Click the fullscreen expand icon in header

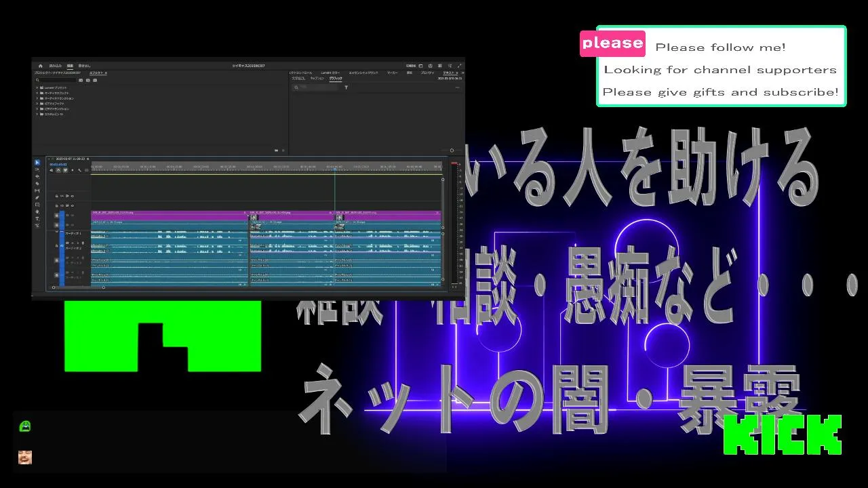coord(459,66)
